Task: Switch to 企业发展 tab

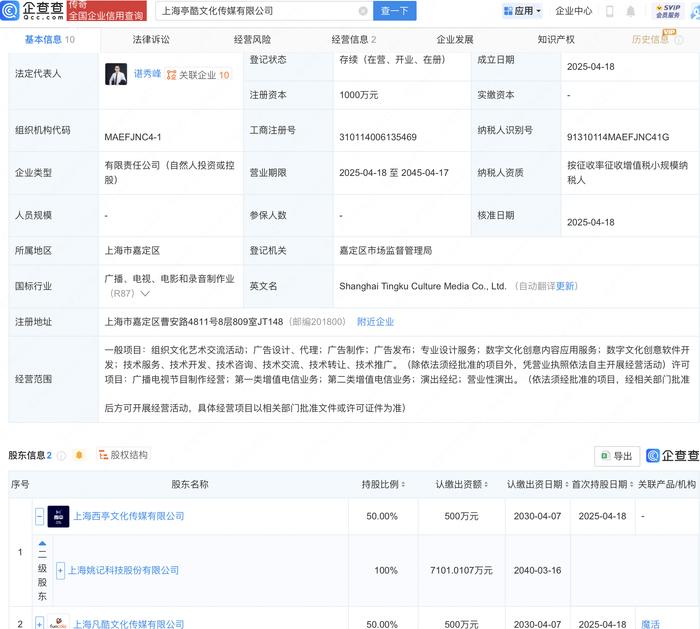Action: pos(454,40)
